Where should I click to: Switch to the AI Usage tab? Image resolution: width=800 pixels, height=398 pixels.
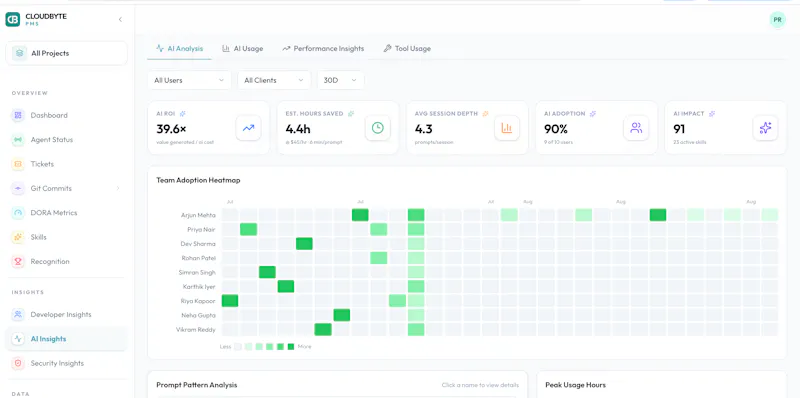coord(242,48)
